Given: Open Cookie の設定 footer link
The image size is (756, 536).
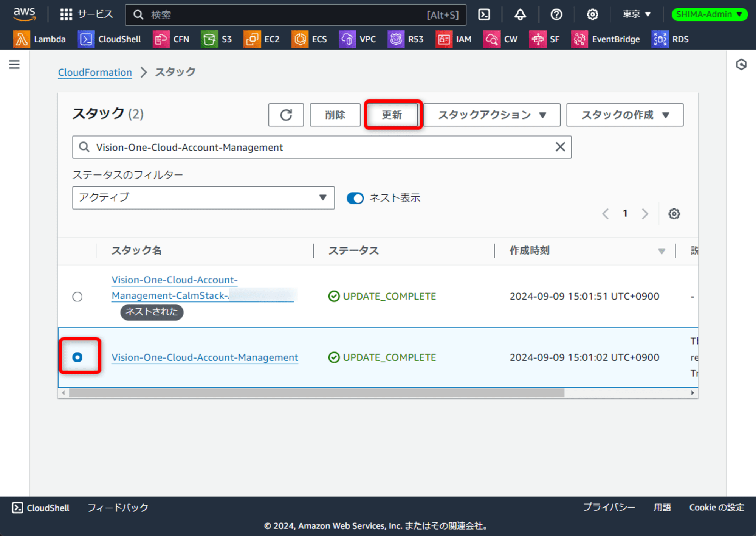Looking at the screenshot, I should 717,507.
